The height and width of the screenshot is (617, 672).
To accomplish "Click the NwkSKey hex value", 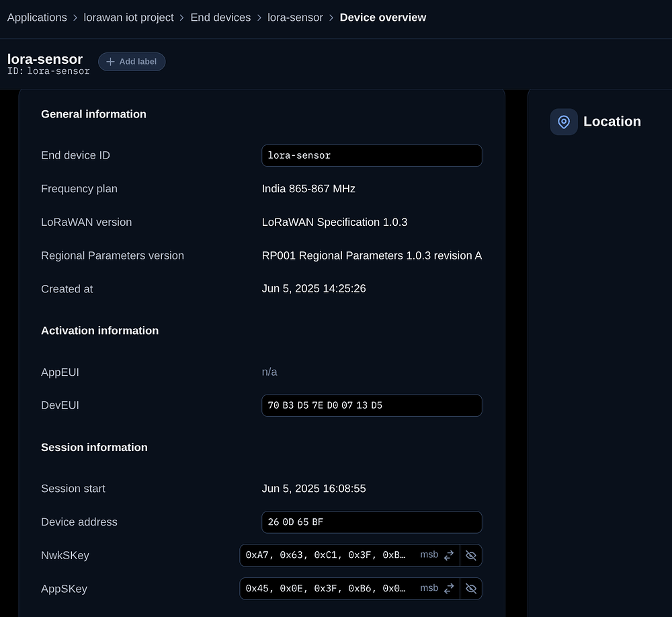I will tap(325, 555).
